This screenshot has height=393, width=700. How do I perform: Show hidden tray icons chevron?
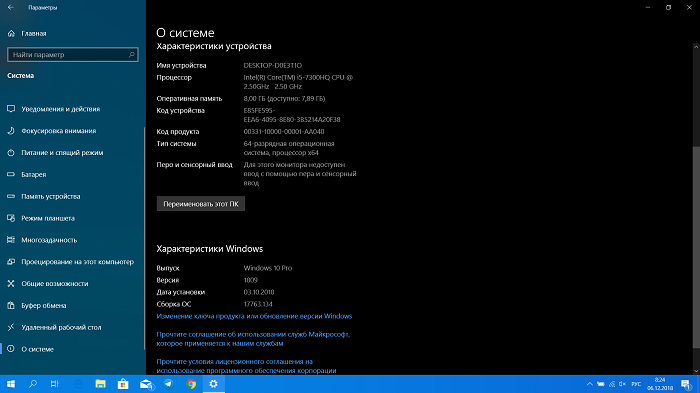pos(590,384)
